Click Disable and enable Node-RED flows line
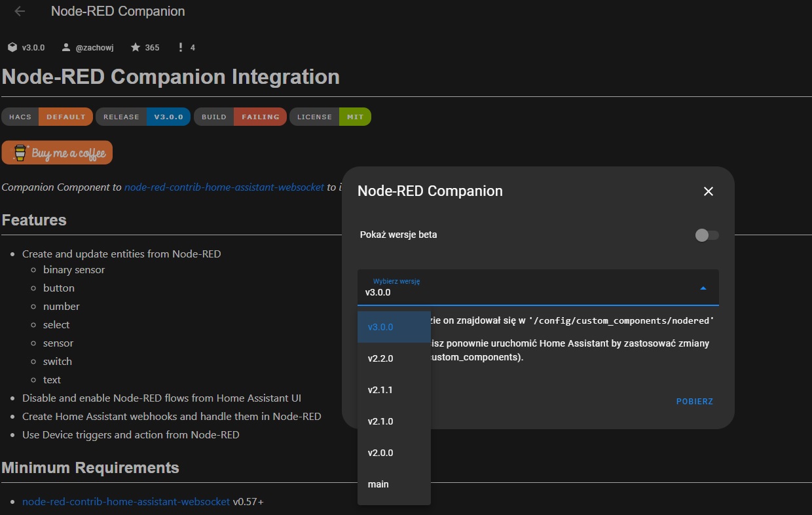The height and width of the screenshot is (515, 812). tap(162, 398)
